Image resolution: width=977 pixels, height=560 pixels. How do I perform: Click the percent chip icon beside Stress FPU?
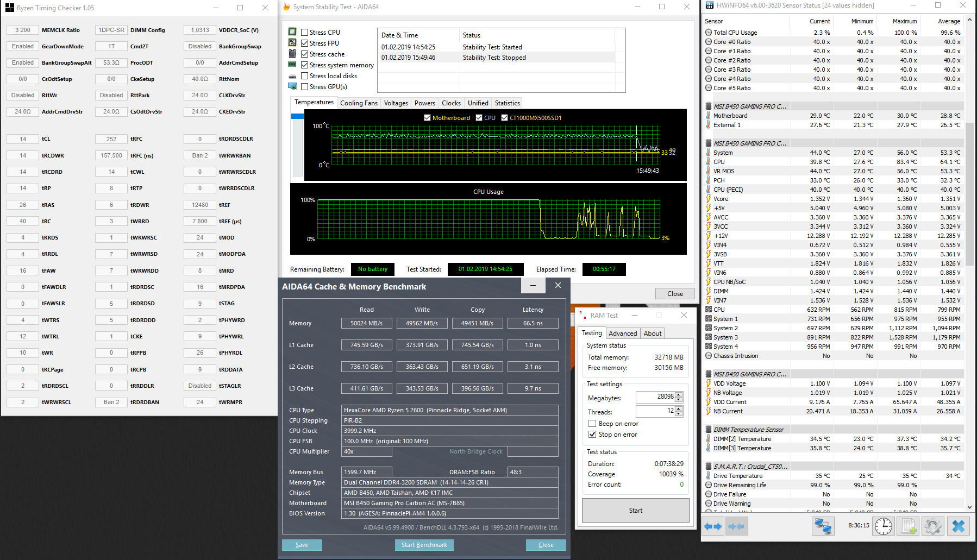pyautogui.click(x=292, y=43)
